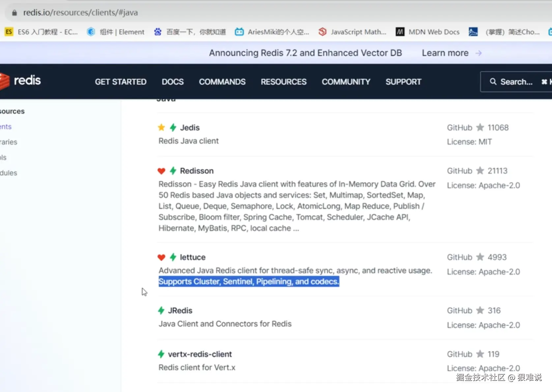Click the green bolt beside vertx-redis-client
Screen dimensions: 552x392
[x=161, y=354]
